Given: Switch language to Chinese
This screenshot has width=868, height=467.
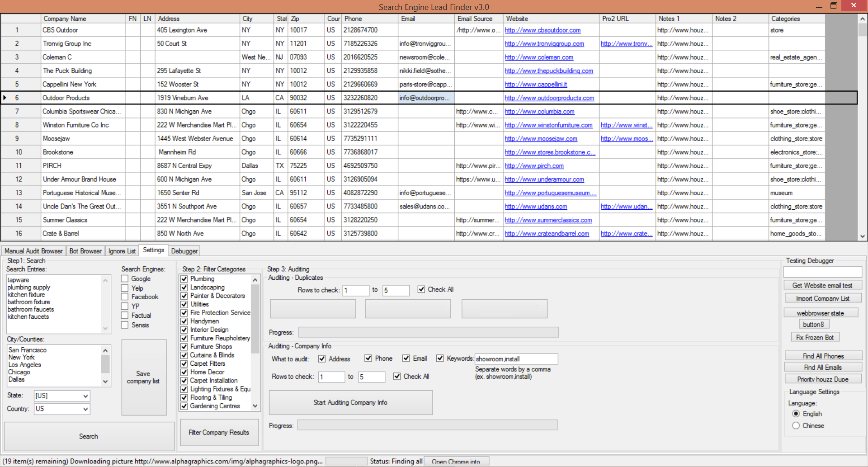Looking at the screenshot, I should (796, 425).
